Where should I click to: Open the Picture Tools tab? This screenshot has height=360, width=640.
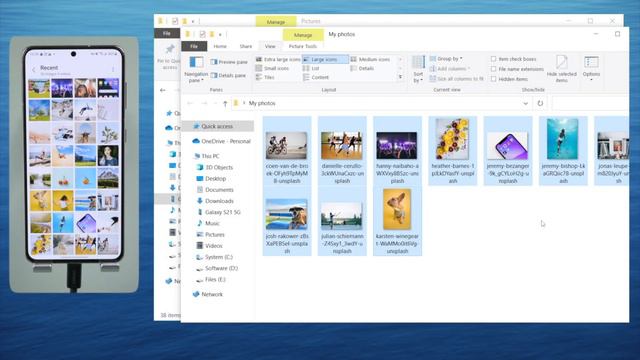point(302,47)
